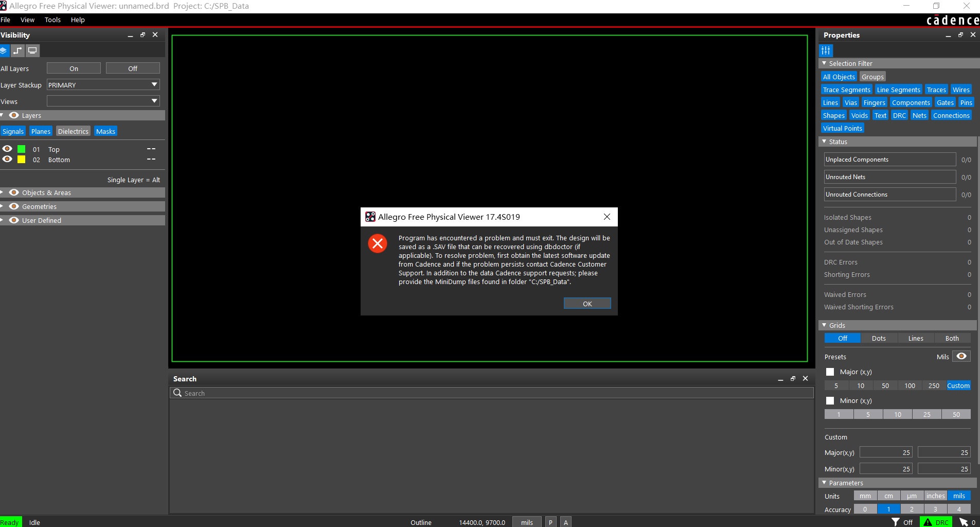Minimize the Visibility panel
This screenshot has width=980, height=527.
130,35
